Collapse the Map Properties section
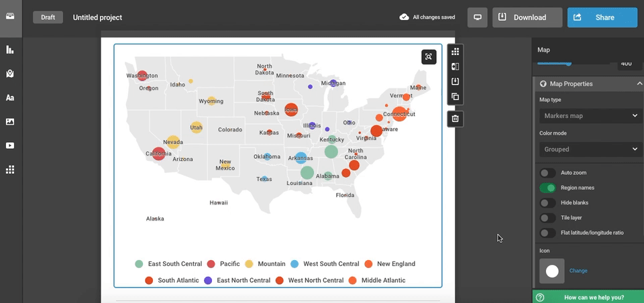This screenshot has width=644, height=303. coord(639,84)
